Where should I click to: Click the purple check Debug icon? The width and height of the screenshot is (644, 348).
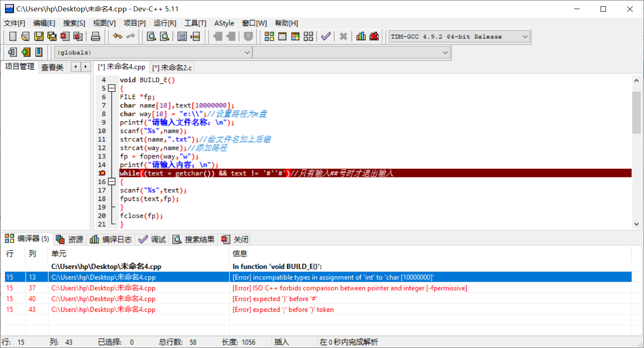[326, 37]
